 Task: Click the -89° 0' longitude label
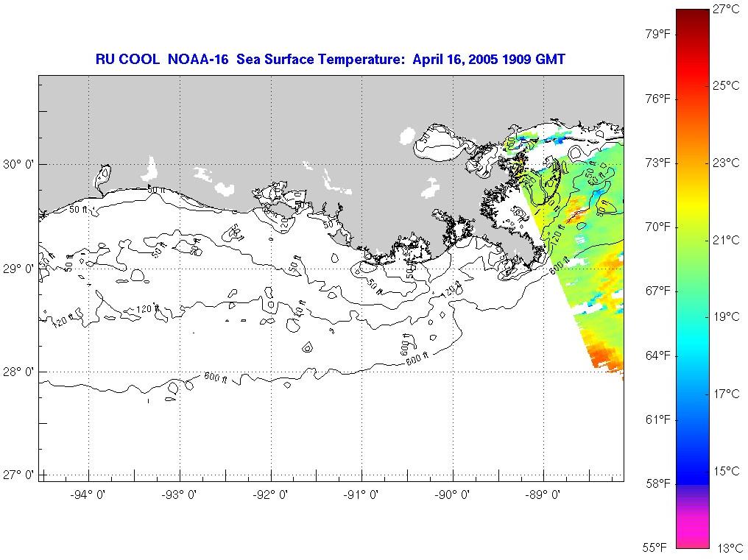[543, 495]
